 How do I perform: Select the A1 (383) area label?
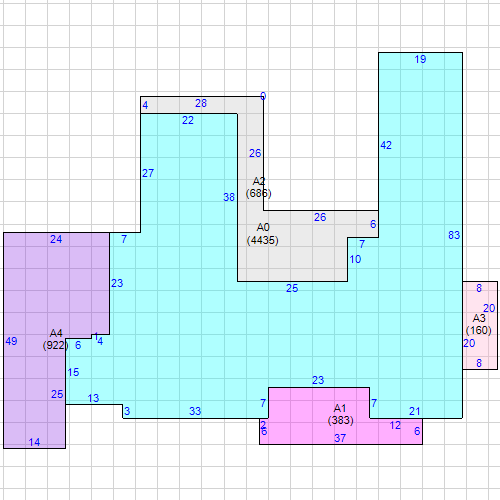(x=340, y=414)
